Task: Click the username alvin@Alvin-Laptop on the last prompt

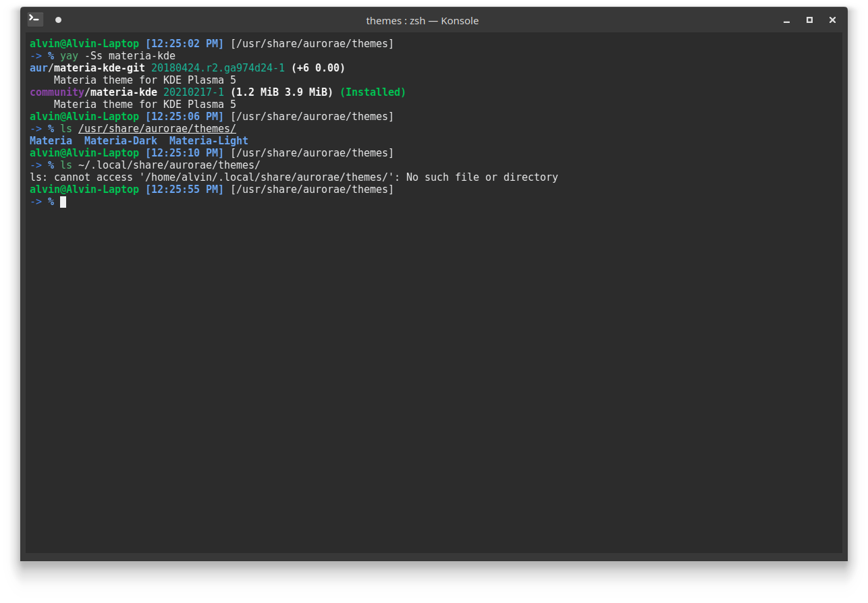Action: tap(83, 189)
